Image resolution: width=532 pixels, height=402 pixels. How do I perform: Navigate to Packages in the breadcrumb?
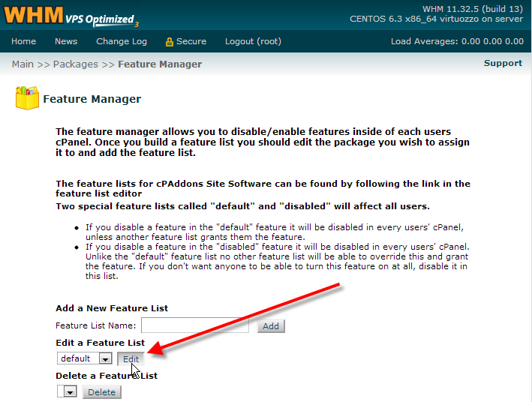pos(75,64)
